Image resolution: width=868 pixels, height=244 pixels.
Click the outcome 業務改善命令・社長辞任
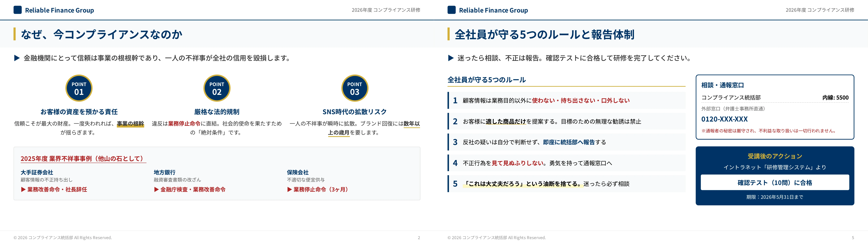tap(57, 189)
